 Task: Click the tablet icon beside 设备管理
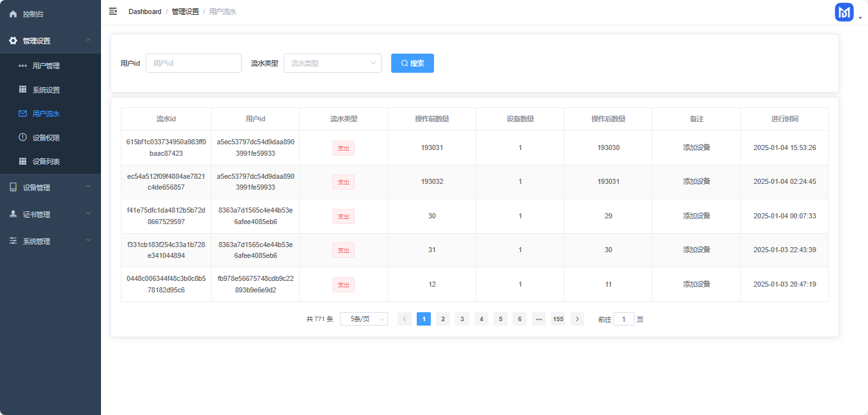13,188
